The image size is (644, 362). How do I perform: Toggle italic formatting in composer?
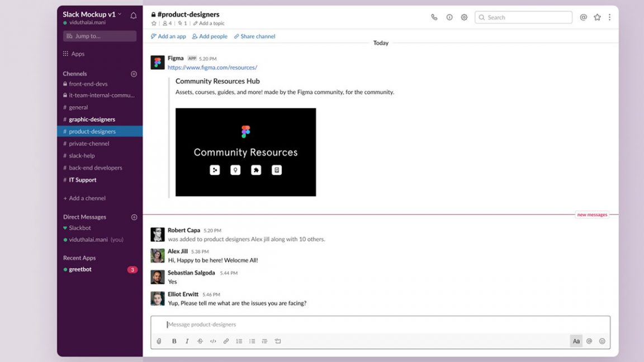point(187,341)
